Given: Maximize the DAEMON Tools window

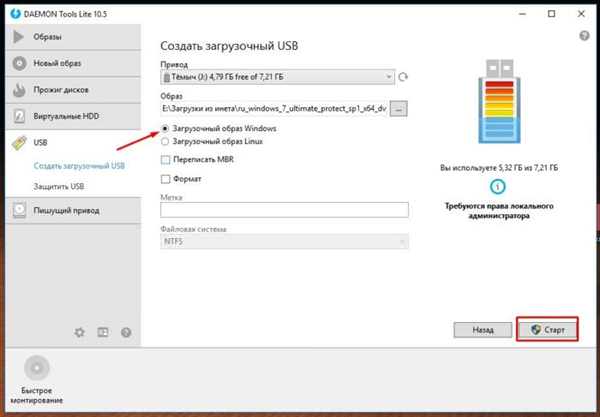Looking at the screenshot, I should pyautogui.click(x=551, y=14).
